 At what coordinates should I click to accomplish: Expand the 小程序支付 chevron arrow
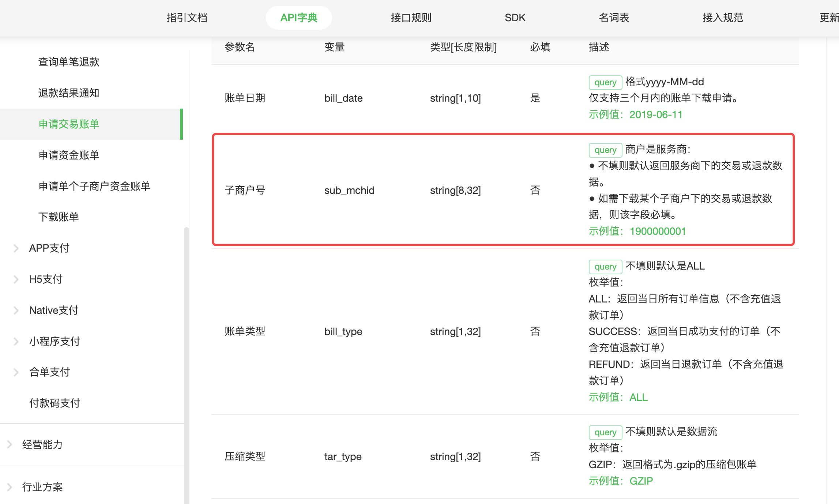click(16, 342)
